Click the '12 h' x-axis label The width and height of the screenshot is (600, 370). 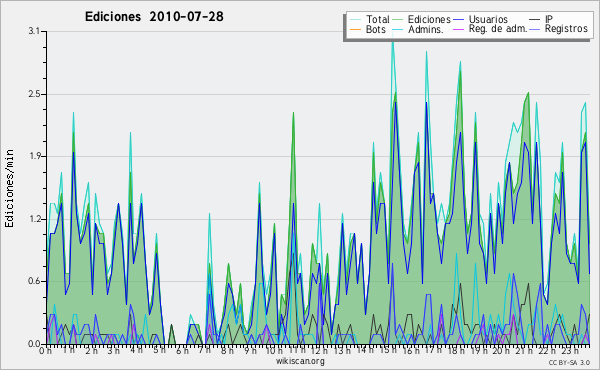tap(320, 350)
